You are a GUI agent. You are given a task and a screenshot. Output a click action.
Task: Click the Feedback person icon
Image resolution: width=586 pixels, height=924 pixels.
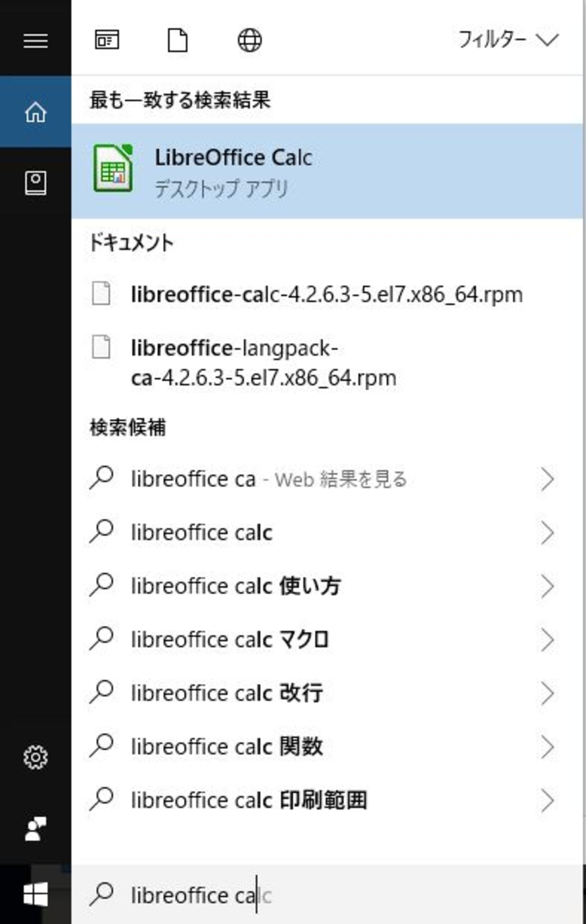point(36,828)
